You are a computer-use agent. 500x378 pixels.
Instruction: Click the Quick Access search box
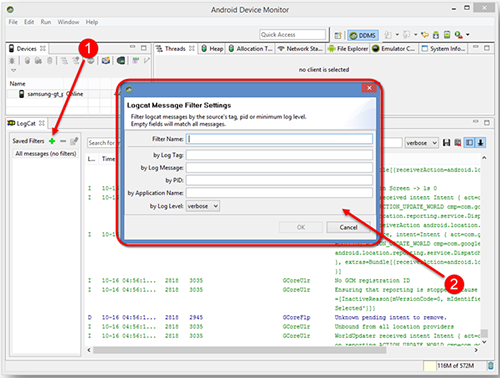tap(292, 35)
